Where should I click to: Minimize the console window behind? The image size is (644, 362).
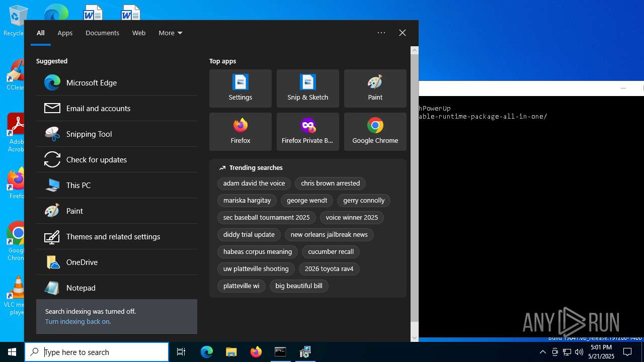click(x=623, y=88)
